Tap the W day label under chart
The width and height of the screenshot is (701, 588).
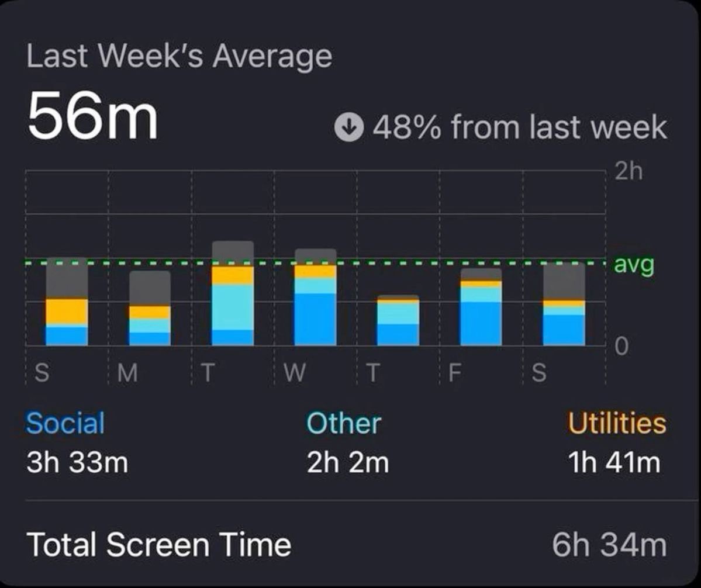click(x=295, y=372)
